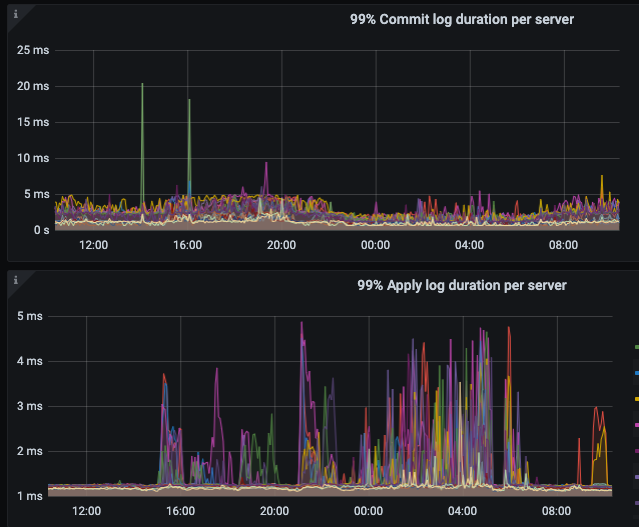The image size is (639, 527).
Task: Click the tallest green spike in Commit log graph
Action: click(142, 86)
